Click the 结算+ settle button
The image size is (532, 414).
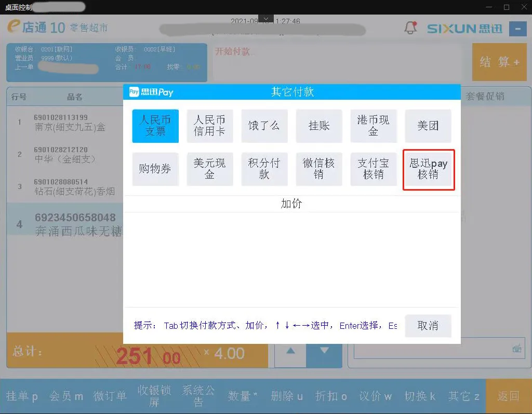tap(499, 62)
